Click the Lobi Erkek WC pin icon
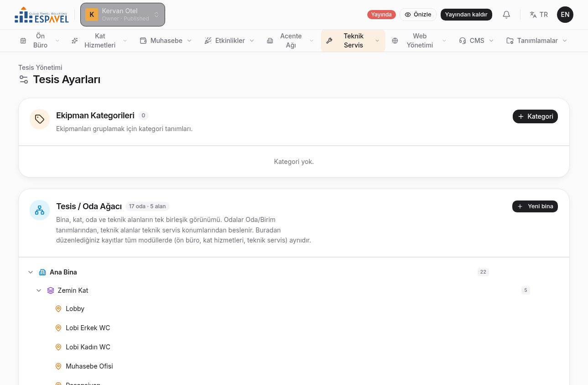The width and height of the screenshot is (588, 385). coord(58,328)
